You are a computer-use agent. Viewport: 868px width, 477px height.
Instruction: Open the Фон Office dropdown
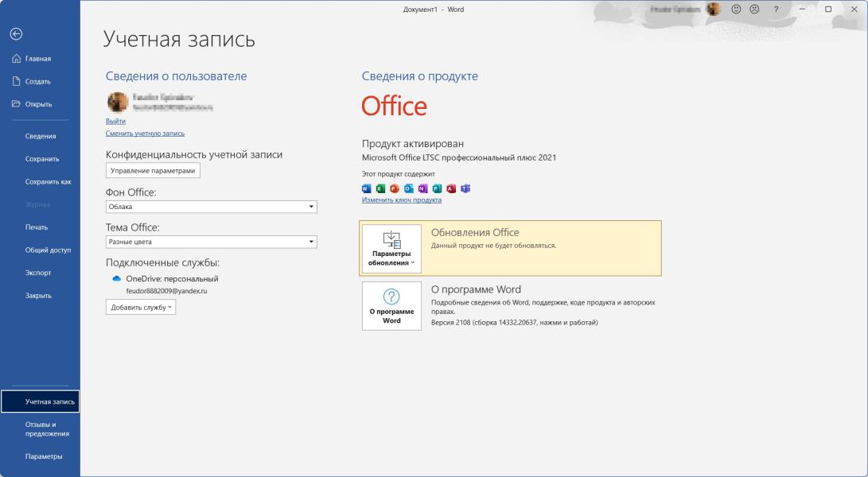212,207
